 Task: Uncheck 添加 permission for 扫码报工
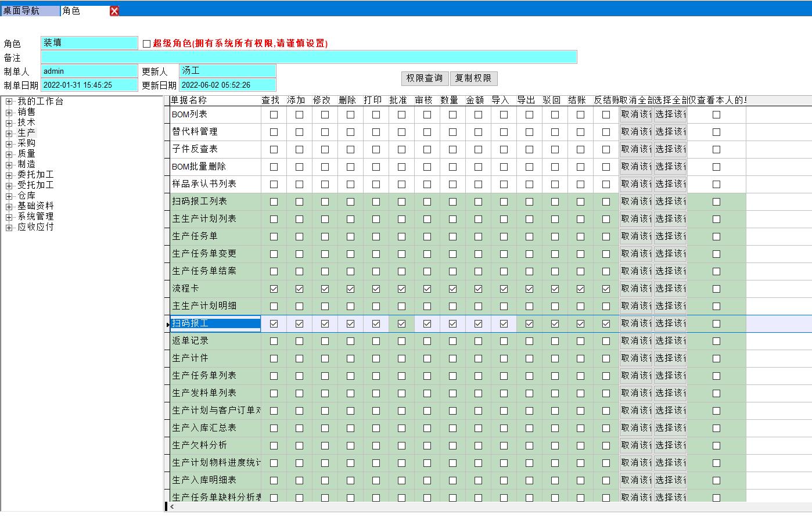pos(299,323)
